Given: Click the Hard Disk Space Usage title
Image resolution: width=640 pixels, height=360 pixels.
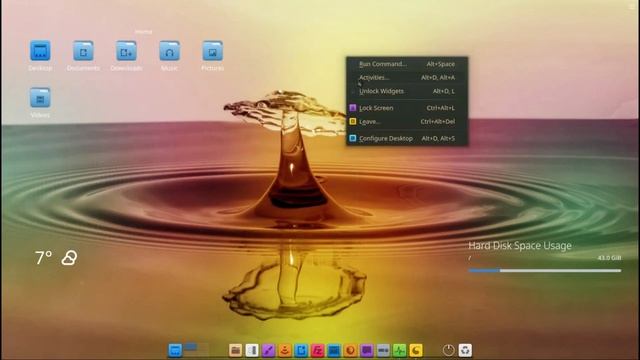Looking at the screenshot, I should coord(520,246).
